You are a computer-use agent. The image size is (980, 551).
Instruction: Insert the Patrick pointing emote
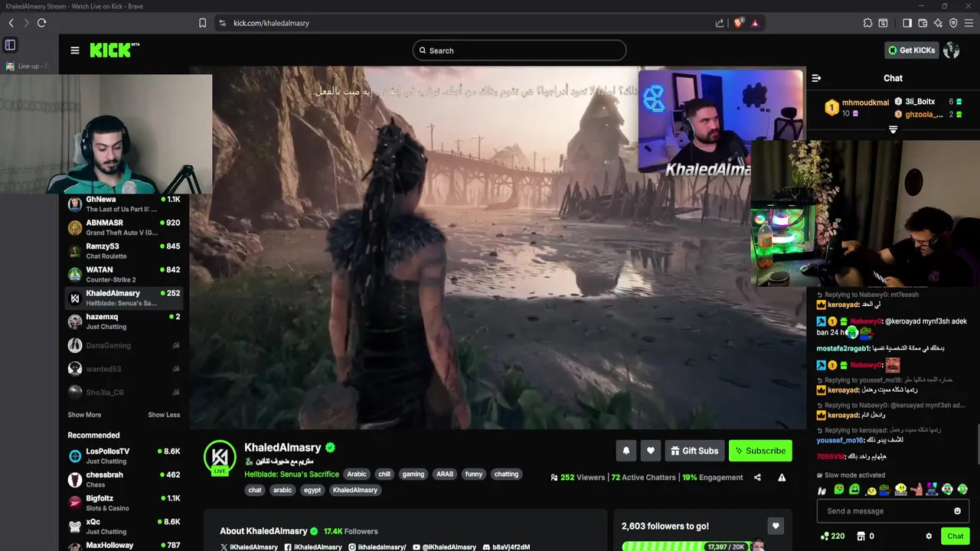[x=916, y=490]
